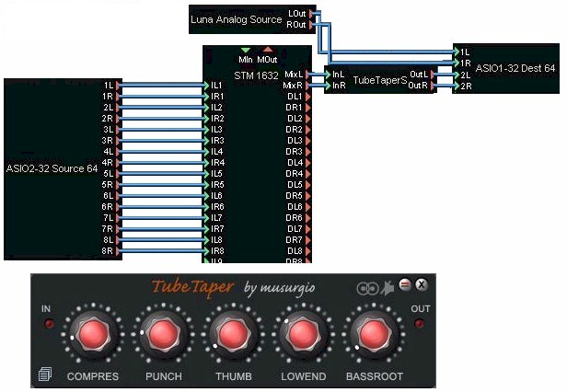Click the pin icon in TubeTaper header

[388, 288]
